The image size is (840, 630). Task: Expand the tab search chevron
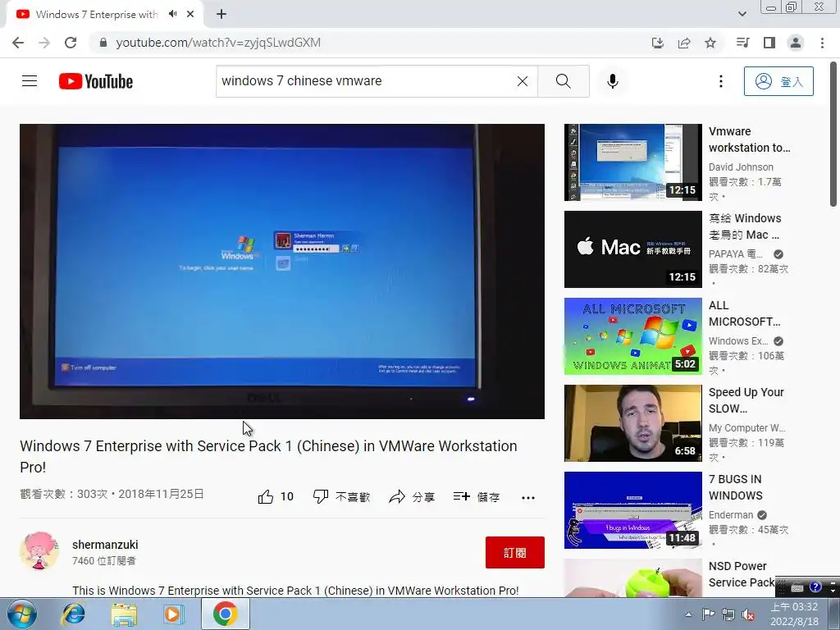coord(742,14)
